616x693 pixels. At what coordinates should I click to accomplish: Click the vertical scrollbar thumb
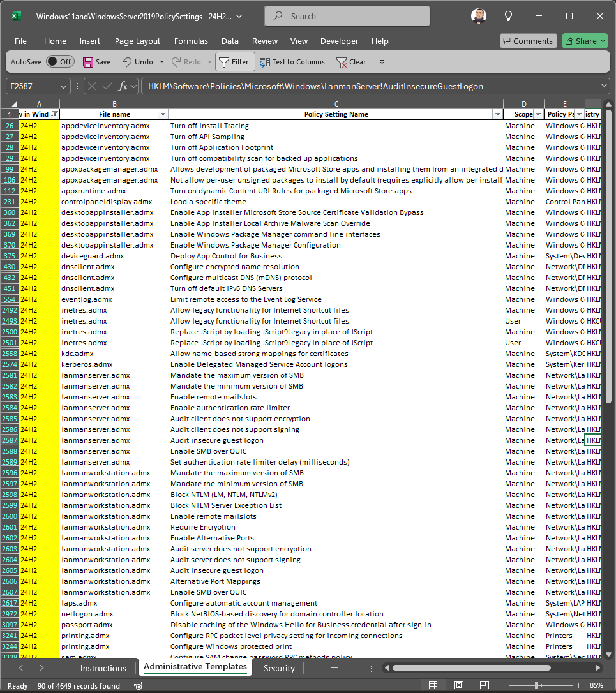coord(608,257)
